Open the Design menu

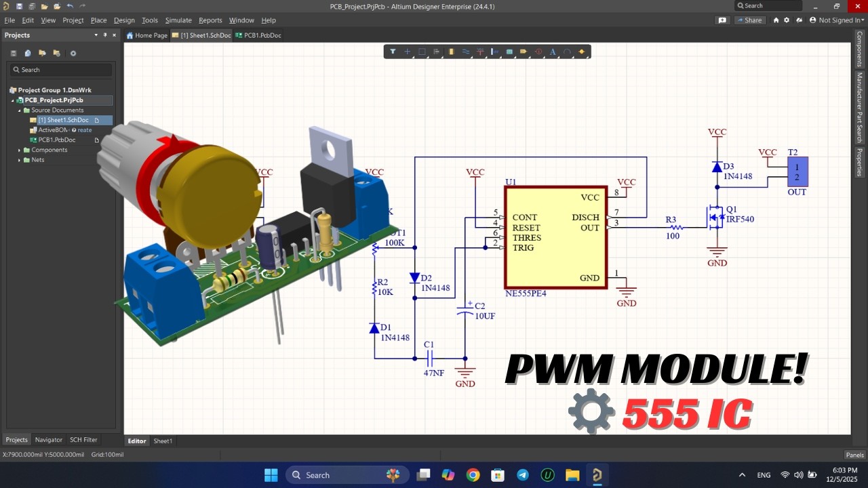(124, 20)
